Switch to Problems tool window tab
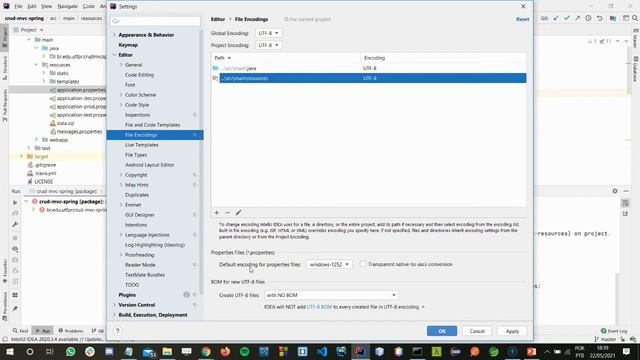 point(71,331)
